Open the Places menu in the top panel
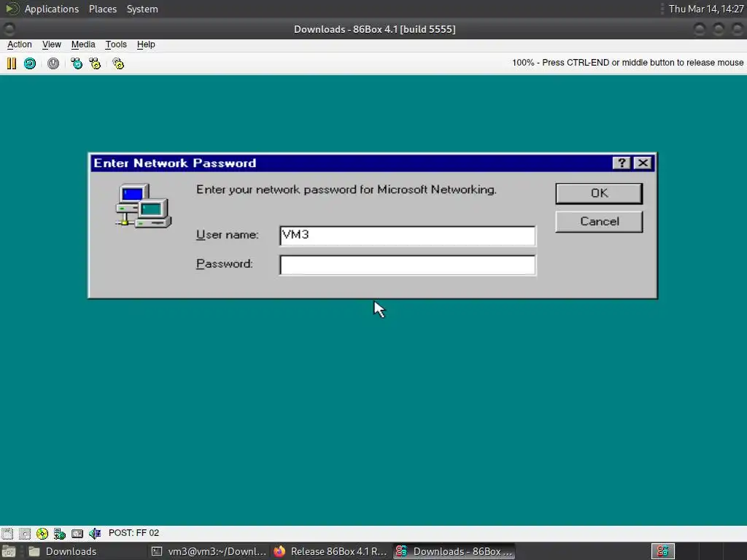Image resolution: width=747 pixels, height=560 pixels. 102,9
